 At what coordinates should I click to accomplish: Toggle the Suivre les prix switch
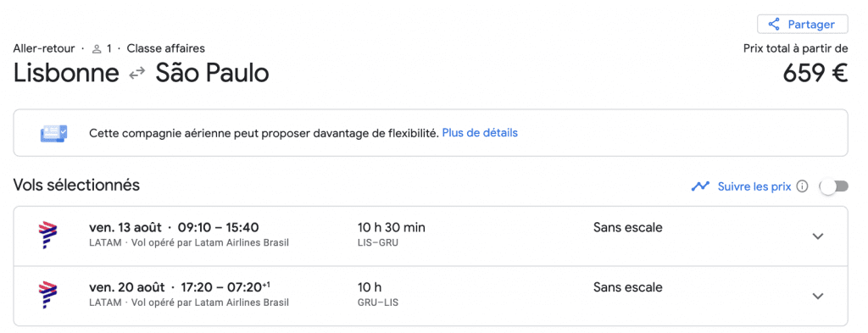point(834,186)
